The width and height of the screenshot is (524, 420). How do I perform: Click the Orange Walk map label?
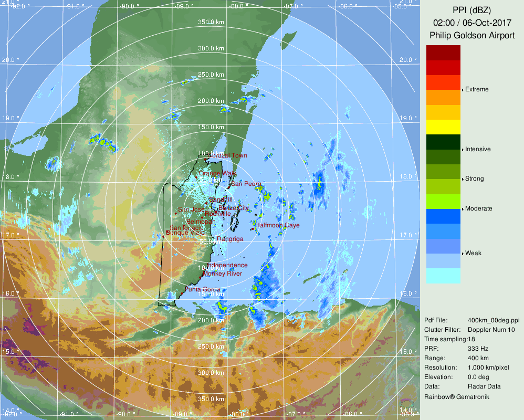pos(217,173)
